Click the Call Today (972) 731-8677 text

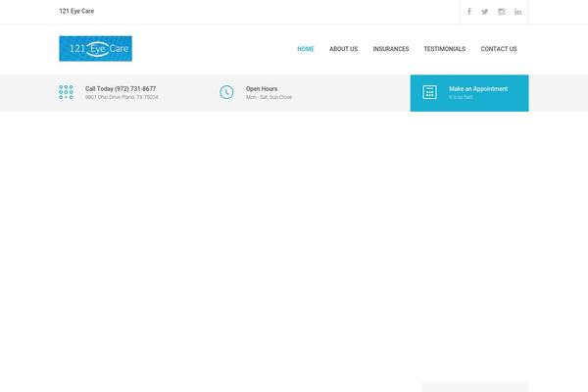(121, 89)
